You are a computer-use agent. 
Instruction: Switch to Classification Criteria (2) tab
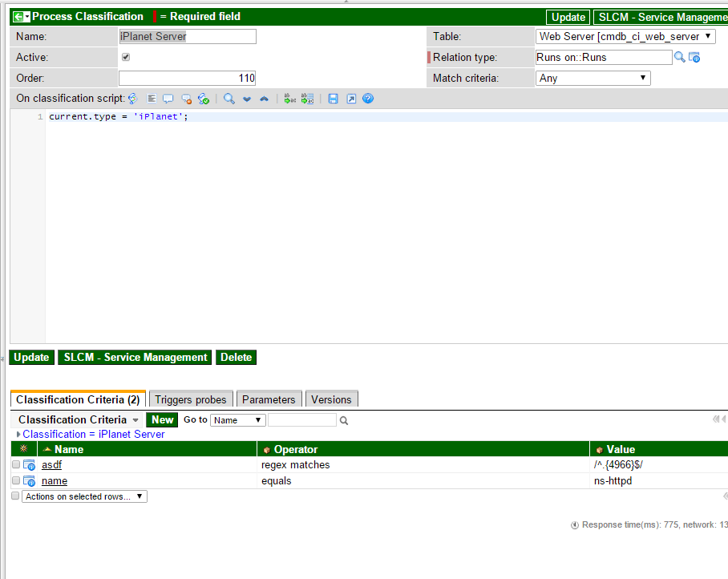(78, 400)
